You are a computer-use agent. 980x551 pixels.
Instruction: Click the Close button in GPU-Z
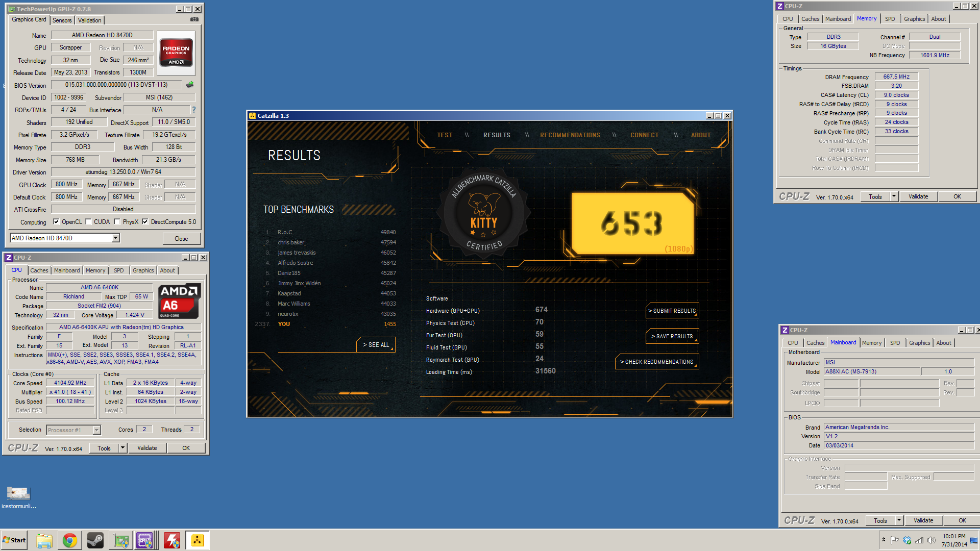point(181,239)
